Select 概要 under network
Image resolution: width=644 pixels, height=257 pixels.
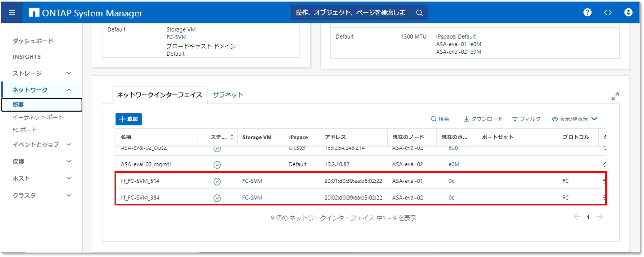click(41, 105)
